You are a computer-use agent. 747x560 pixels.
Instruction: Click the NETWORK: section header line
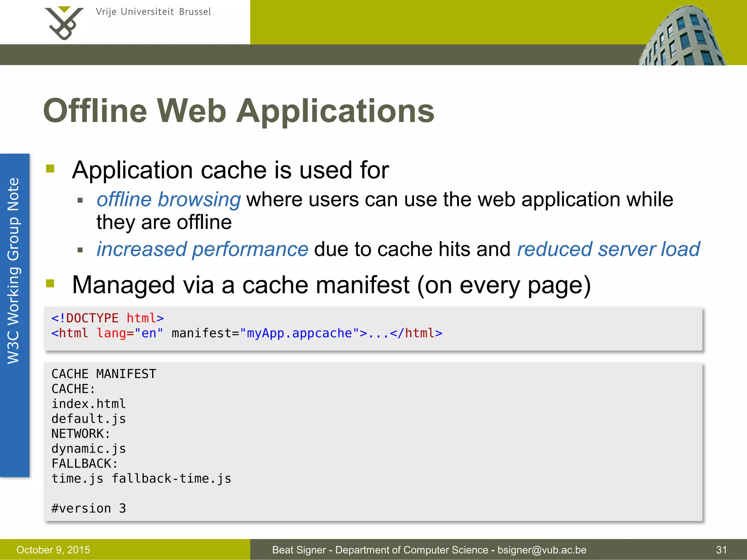81,434
